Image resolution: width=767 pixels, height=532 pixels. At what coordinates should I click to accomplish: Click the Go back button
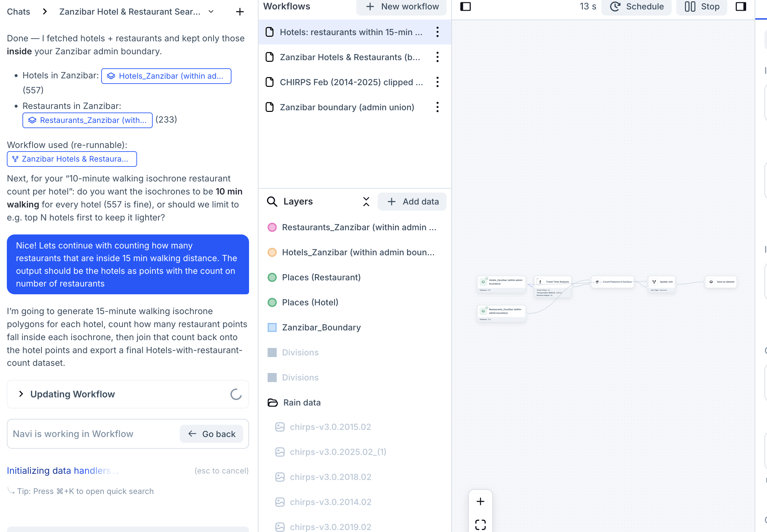[x=212, y=434]
